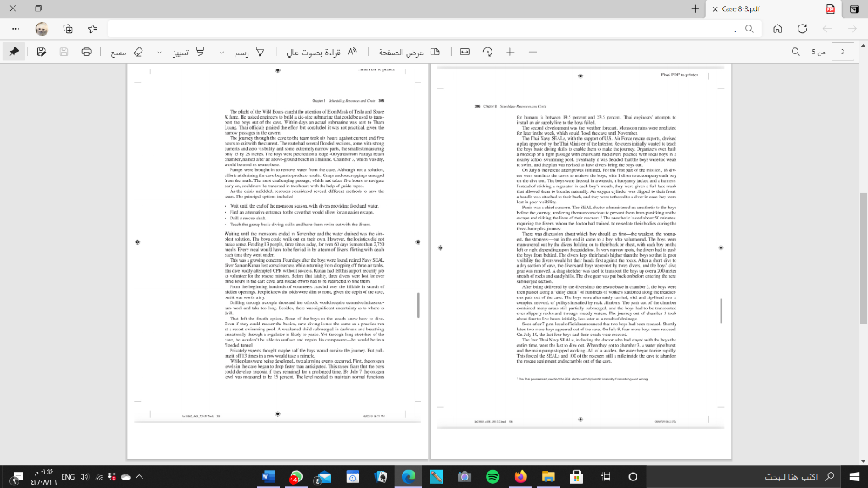Click the browser address bar
Viewport: 868px width, 488px height.
433,29
